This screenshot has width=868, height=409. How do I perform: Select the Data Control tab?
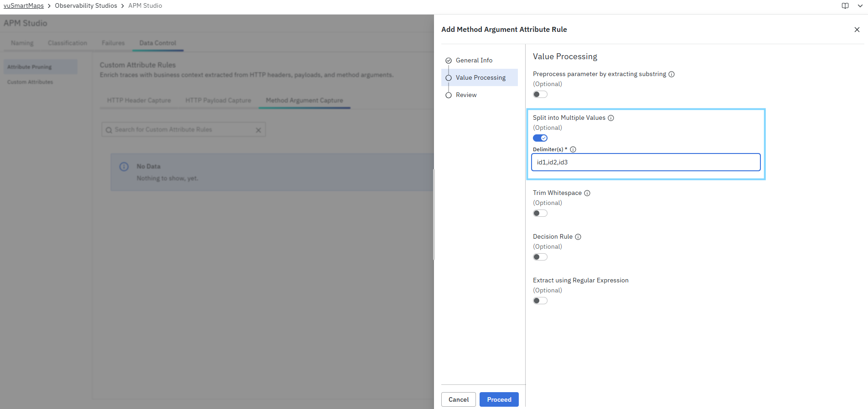158,43
